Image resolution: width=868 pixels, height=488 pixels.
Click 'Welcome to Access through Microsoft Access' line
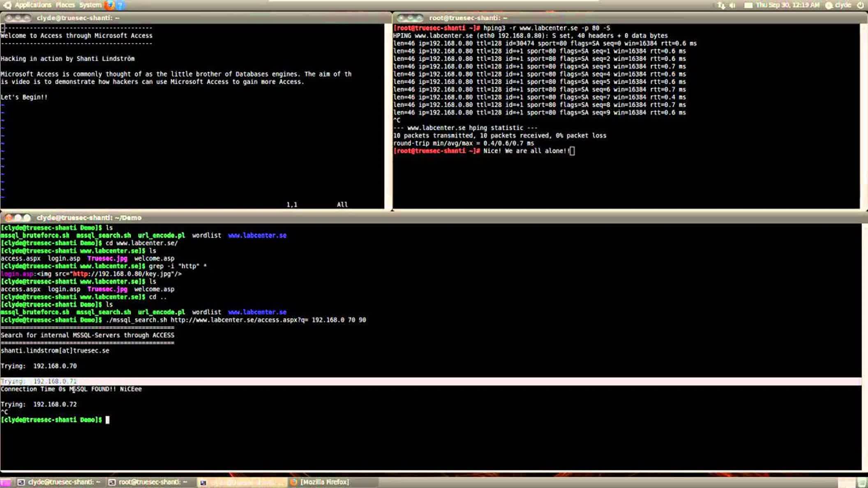76,36
